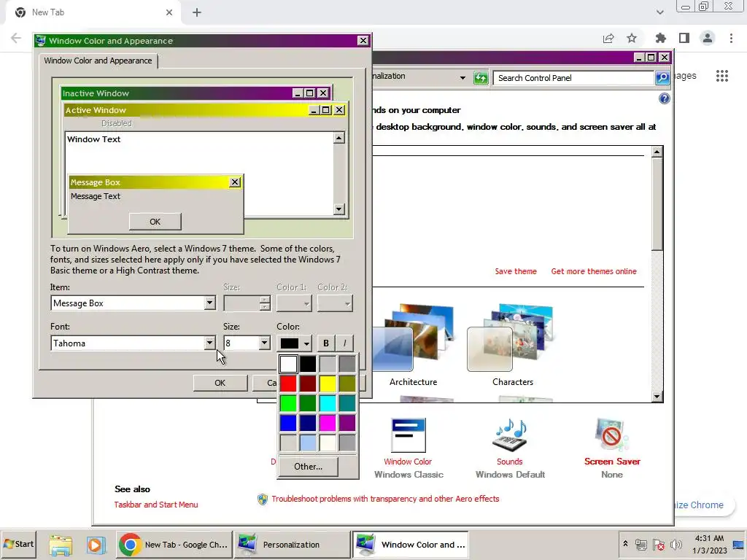Open Troubleshoot problems with transparency link

[385, 499]
